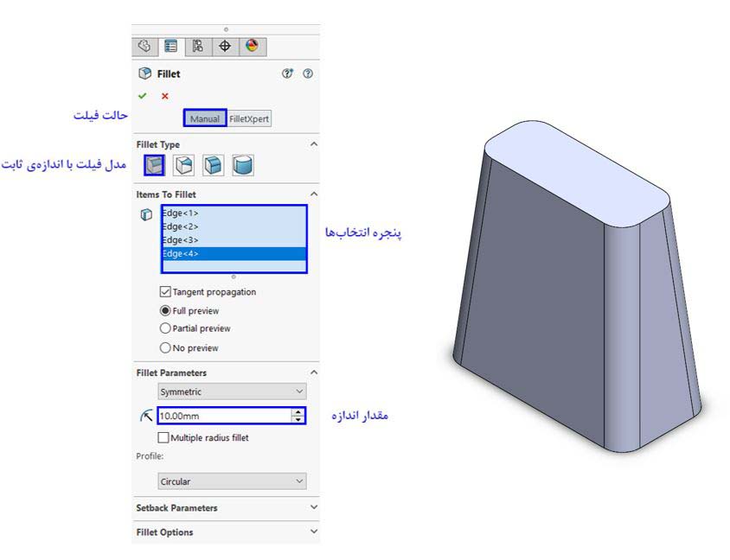Choose the Constant Size Fillet type
The height and width of the screenshot is (560, 730).
point(153,165)
